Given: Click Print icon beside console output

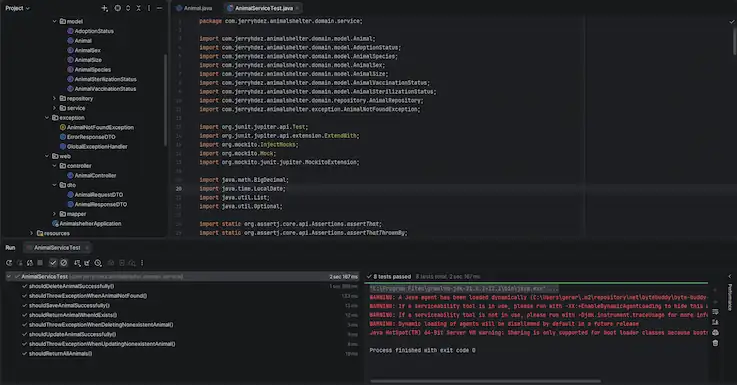Looking at the screenshot, I should (715, 332).
